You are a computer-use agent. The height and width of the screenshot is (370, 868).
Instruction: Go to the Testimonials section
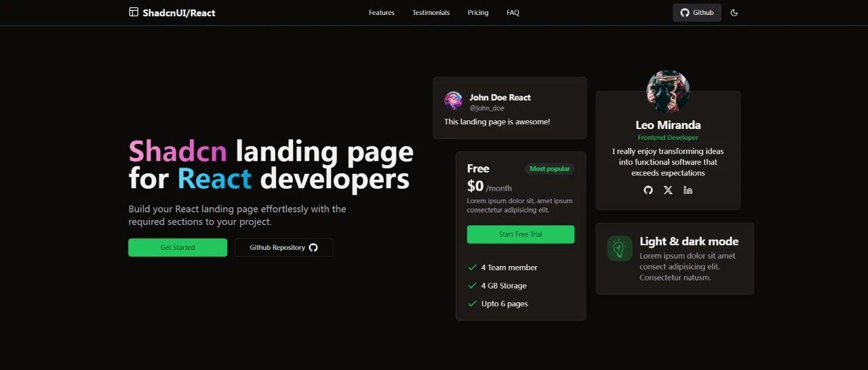point(431,12)
